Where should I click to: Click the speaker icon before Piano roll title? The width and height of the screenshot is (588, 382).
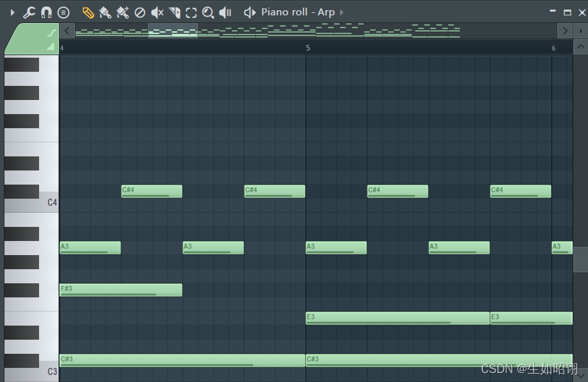pos(250,12)
